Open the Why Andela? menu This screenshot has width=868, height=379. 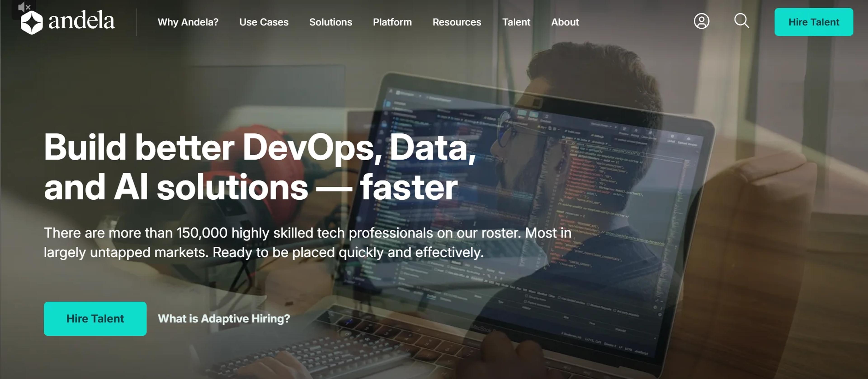(188, 22)
